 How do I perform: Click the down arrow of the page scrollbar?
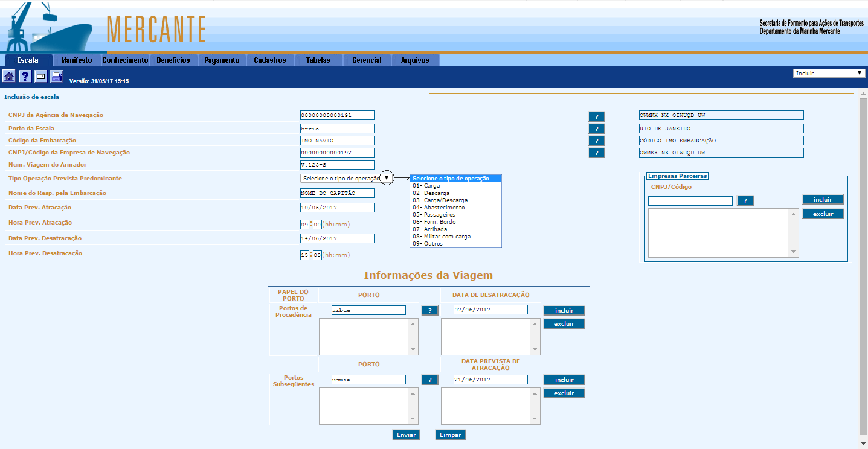click(863, 444)
